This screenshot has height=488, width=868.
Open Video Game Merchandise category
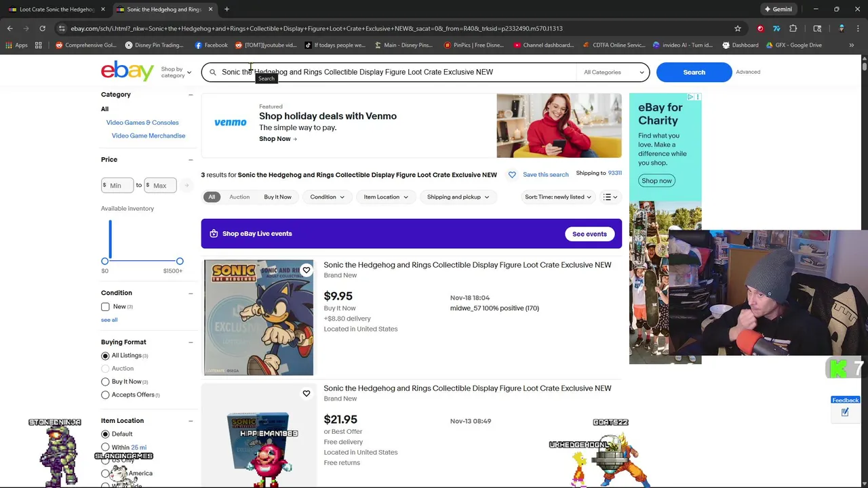149,136
